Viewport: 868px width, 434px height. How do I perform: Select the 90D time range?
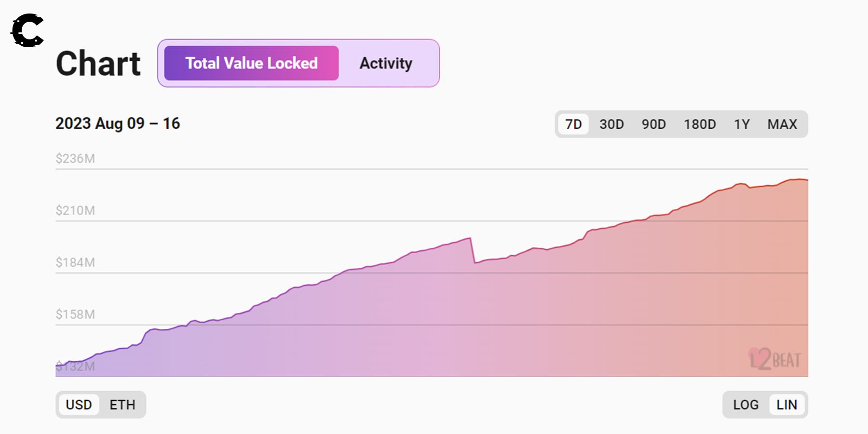653,124
